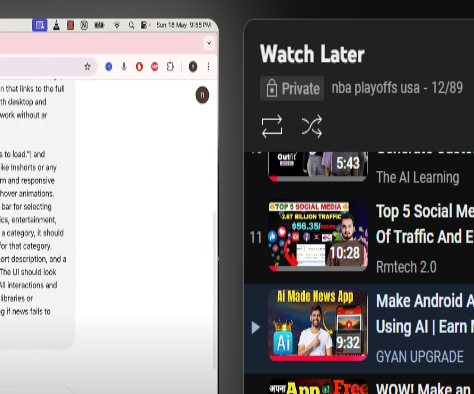Click the battery status menu bar icon
Image resolution: width=474 pixels, height=394 pixels.
[x=99, y=25]
